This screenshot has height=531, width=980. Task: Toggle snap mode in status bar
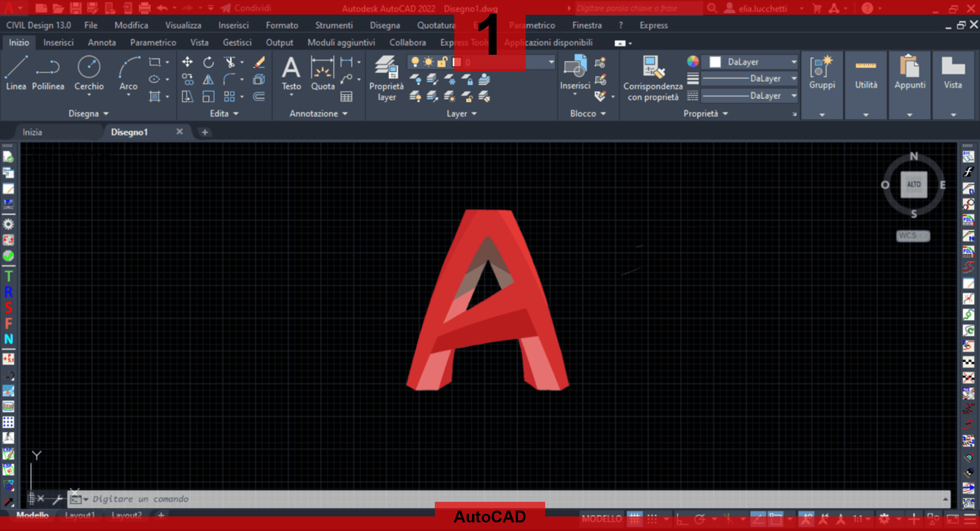pyautogui.click(x=653, y=520)
